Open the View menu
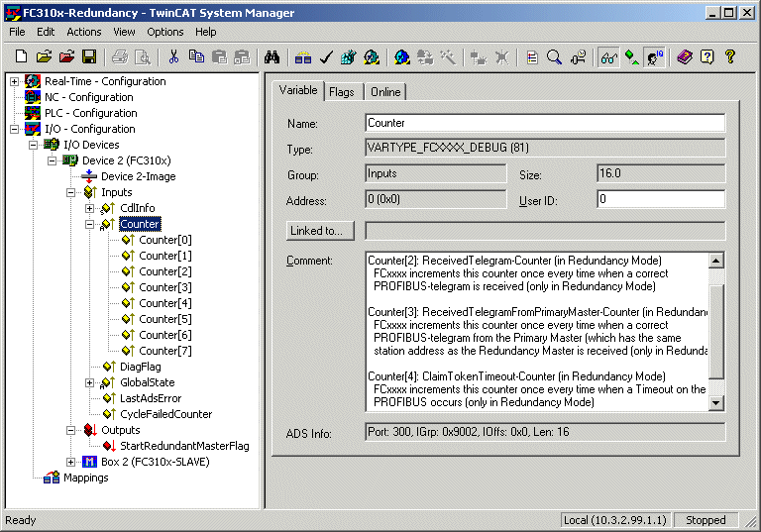The width and height of the screenshot is (761, 532). (x=124, y=32)
